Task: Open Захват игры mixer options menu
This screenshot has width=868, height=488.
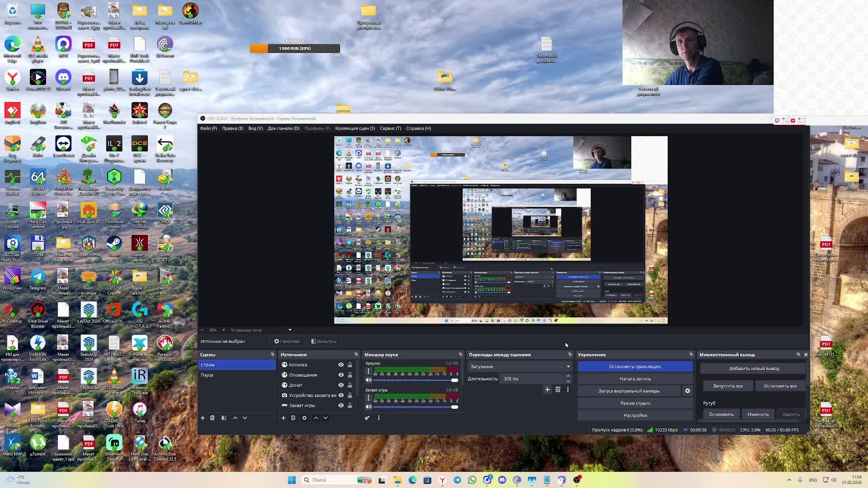Action: click(368, 398)
